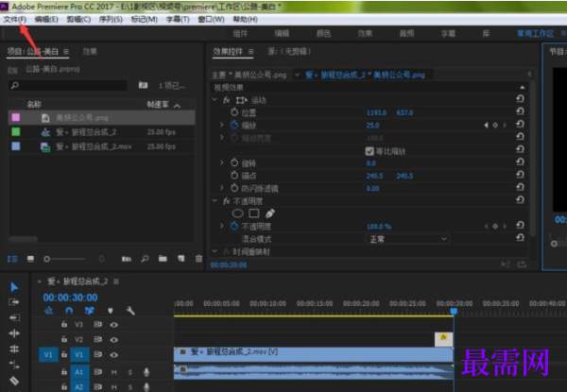Click the New Item icon in the project panel
The height and width of the screenshot is (392, 567).
(x=180, y=259)
